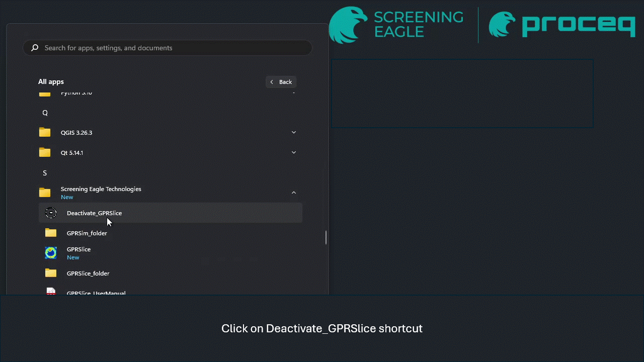Select Screening Eagle Technologies folder name text
This screenshot has height=362, width=644.
101,189
